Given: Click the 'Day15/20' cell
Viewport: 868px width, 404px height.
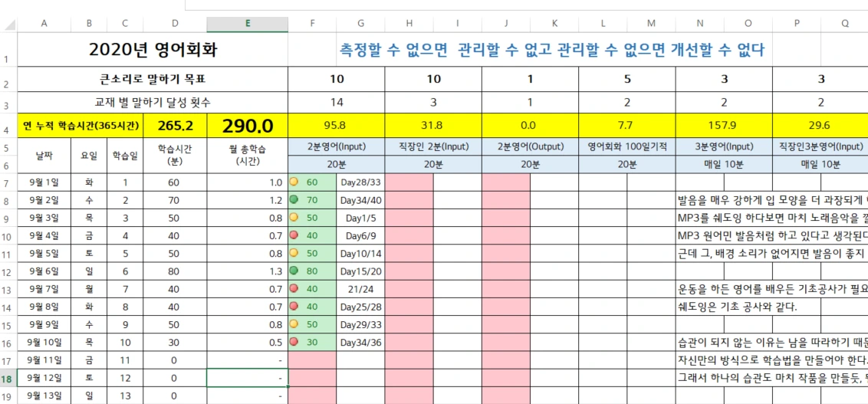Looking at the screenshot, I should pyautogui.click(x=360, y=271).
